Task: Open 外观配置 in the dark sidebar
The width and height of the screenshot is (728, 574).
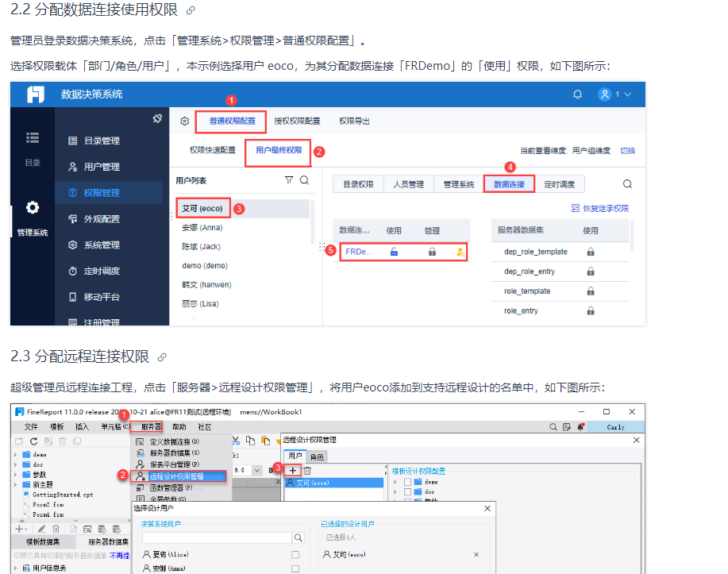Action: 102,219
